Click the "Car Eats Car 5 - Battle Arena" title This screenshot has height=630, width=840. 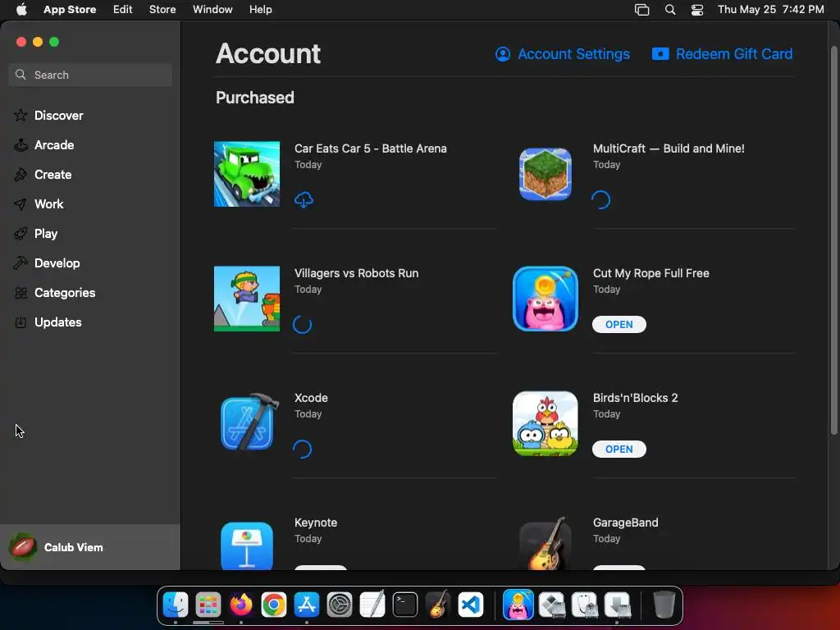tap(370, 148)
